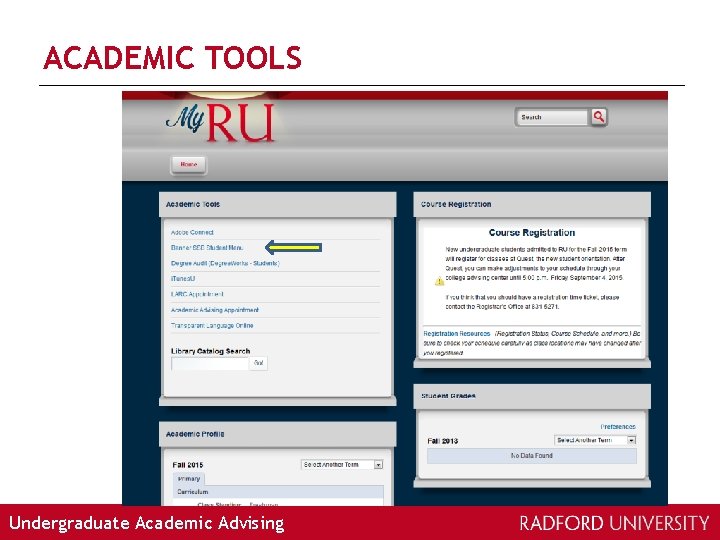Screen dimensions: 720x540
Task: Open the Registration Resources link
Action: (x=456, y=333)
